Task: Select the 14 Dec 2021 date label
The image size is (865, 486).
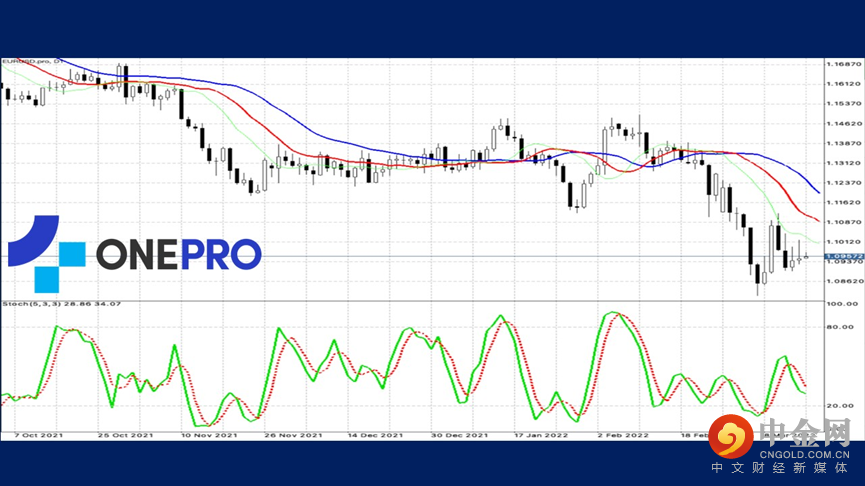Action: pyautogui.click(x=375, y=435)
